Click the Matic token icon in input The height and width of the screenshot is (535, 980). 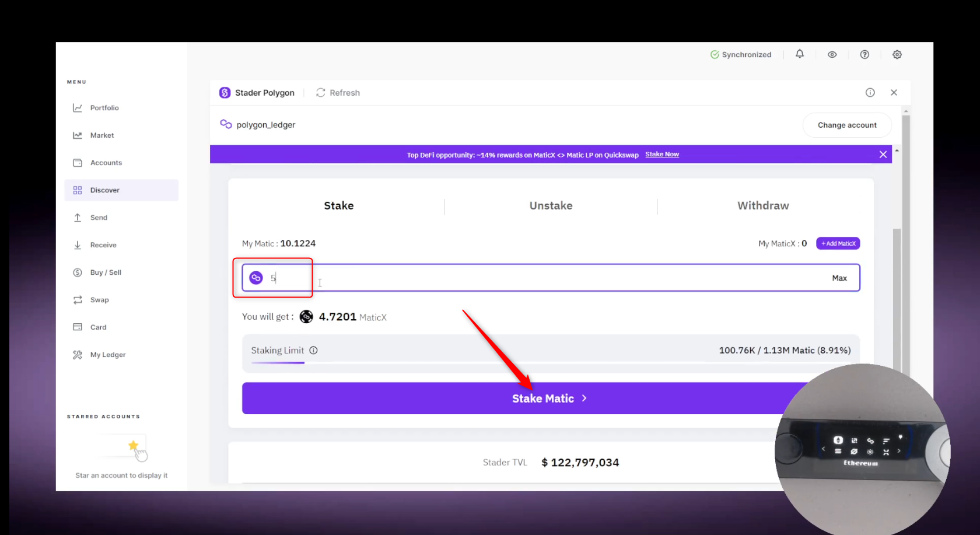256,278
